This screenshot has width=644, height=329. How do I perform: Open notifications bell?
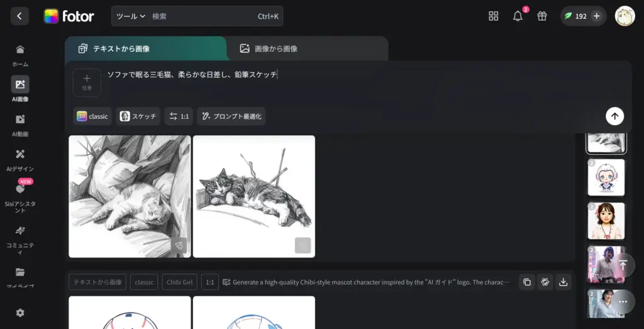[518, 16]
